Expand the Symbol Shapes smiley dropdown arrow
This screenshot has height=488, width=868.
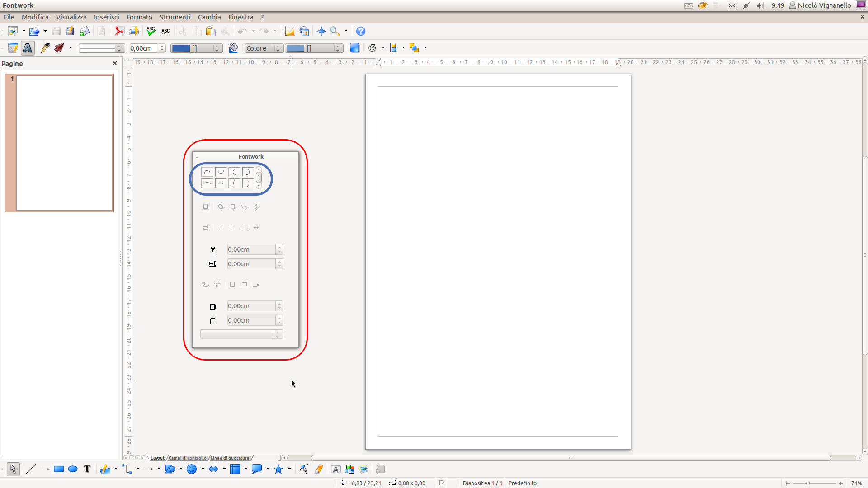point(203,469)
